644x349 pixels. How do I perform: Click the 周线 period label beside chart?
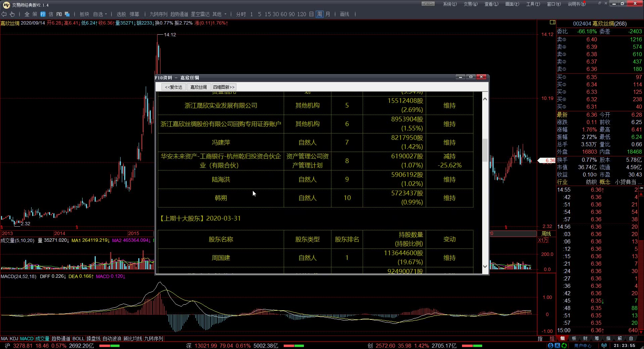[546, 234]
